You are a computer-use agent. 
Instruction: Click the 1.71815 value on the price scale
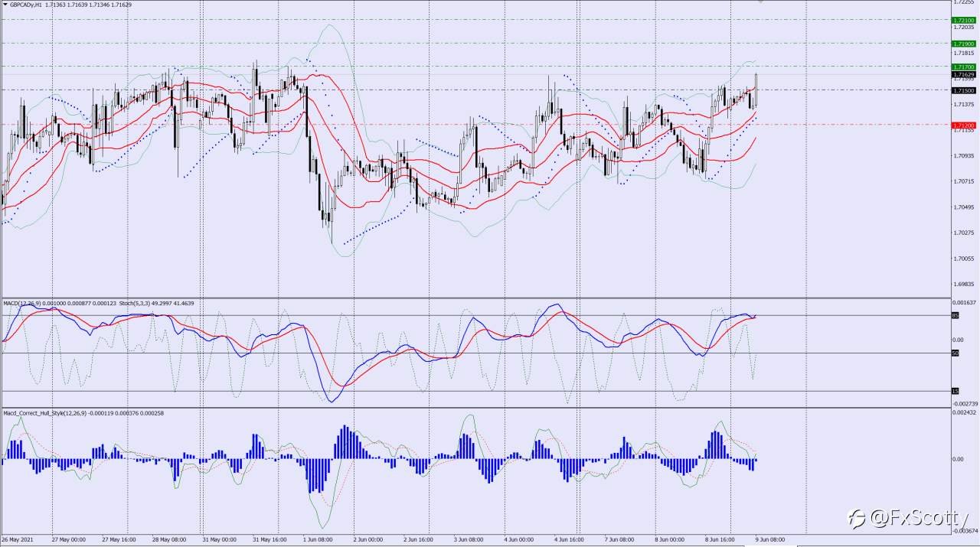963,53
